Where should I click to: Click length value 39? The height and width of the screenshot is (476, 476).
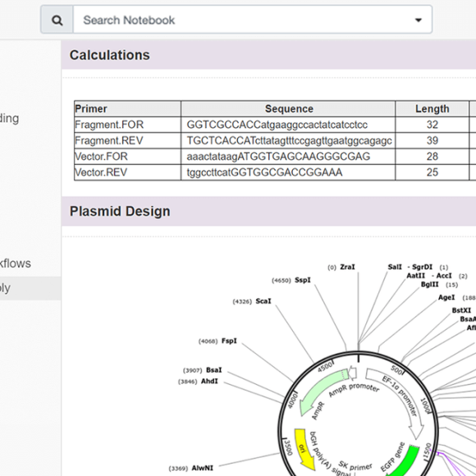coord(433,140)
